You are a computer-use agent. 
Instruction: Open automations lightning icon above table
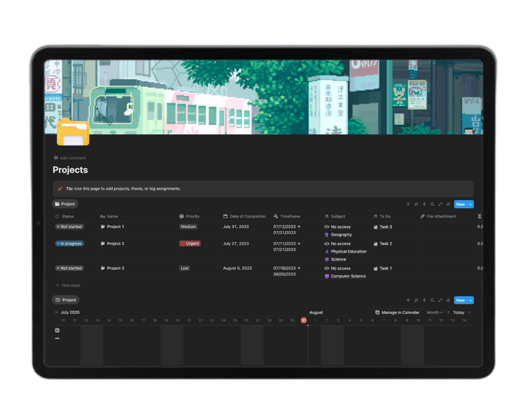point(424,204)
